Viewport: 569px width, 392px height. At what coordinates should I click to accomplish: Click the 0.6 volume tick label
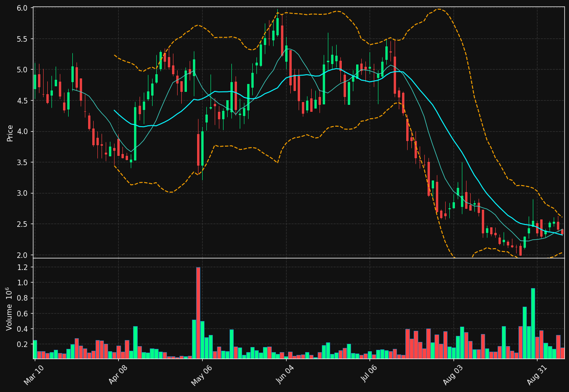pos(23,314)
